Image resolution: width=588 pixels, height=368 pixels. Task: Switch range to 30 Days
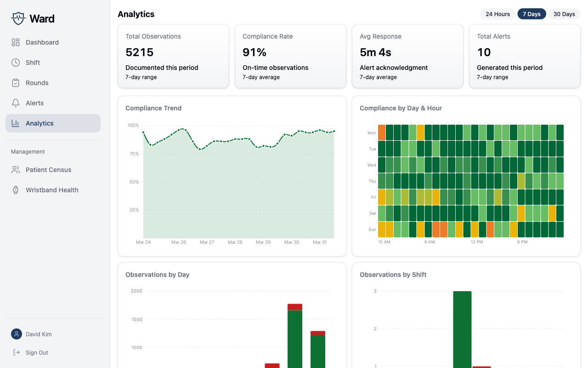point(564,14)
